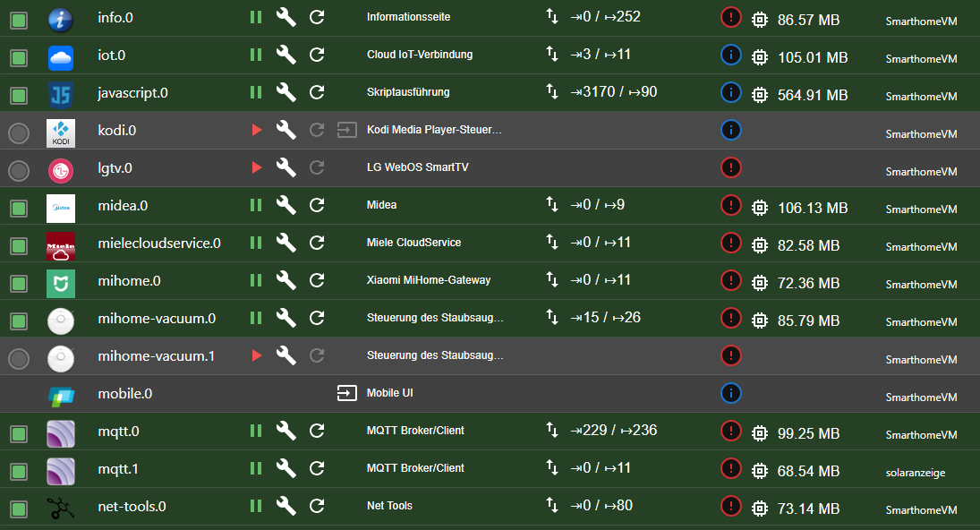Screen dimensions: 980x530
Task: Pause the iot.0 adapter instance
Action: 256,55
